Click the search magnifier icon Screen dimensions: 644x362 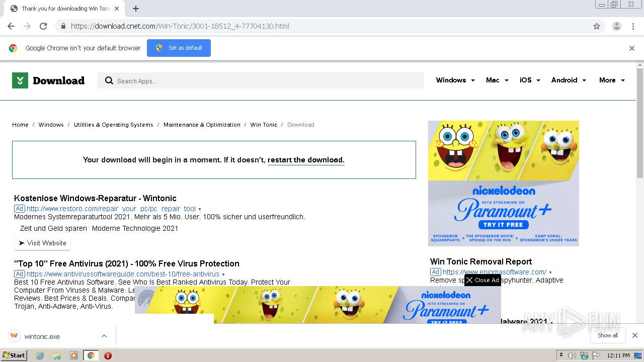(109, 80)
